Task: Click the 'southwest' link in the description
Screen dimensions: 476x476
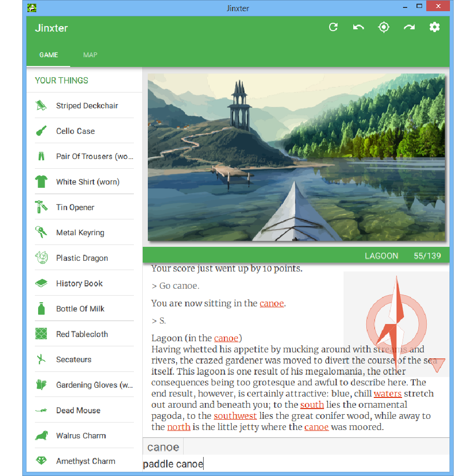Action: tap(235, 416)
